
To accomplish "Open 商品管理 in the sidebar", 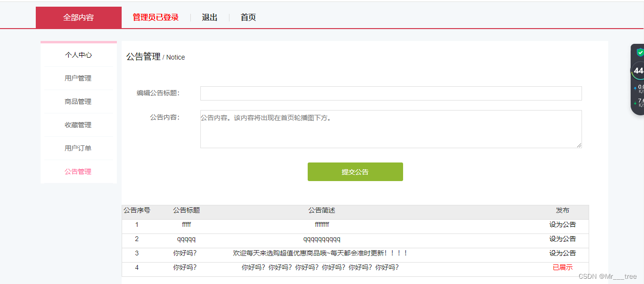I will [79, 101].
